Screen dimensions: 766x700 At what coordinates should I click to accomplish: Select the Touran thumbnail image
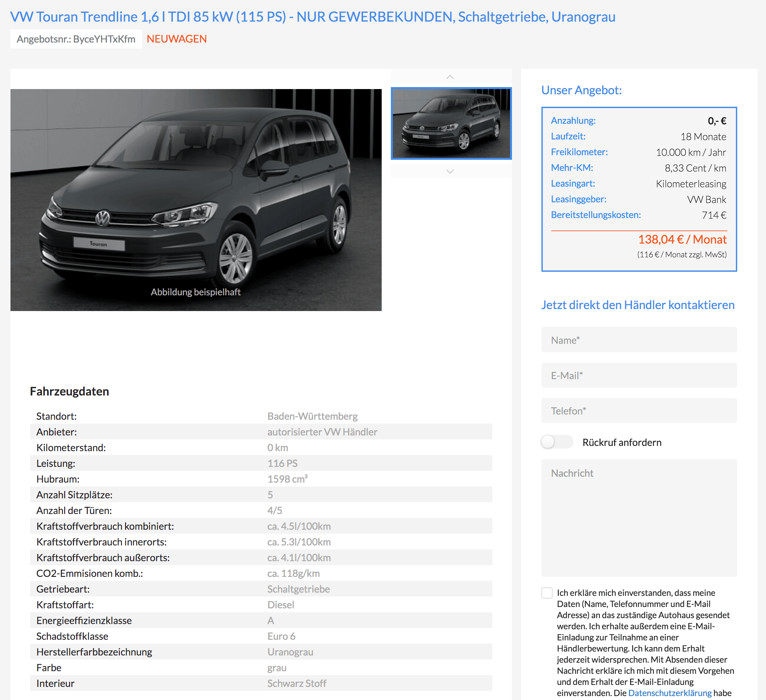(451, 123)
